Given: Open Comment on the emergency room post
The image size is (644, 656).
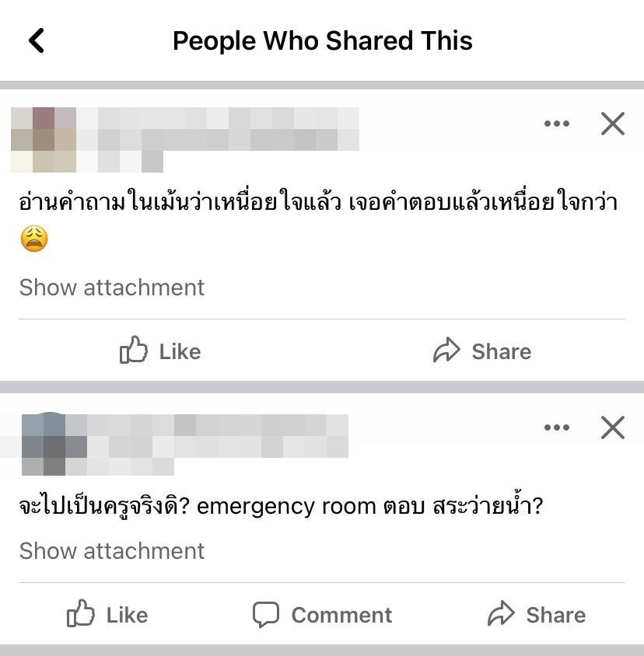Looking at the screenshot, I should 322,614.
